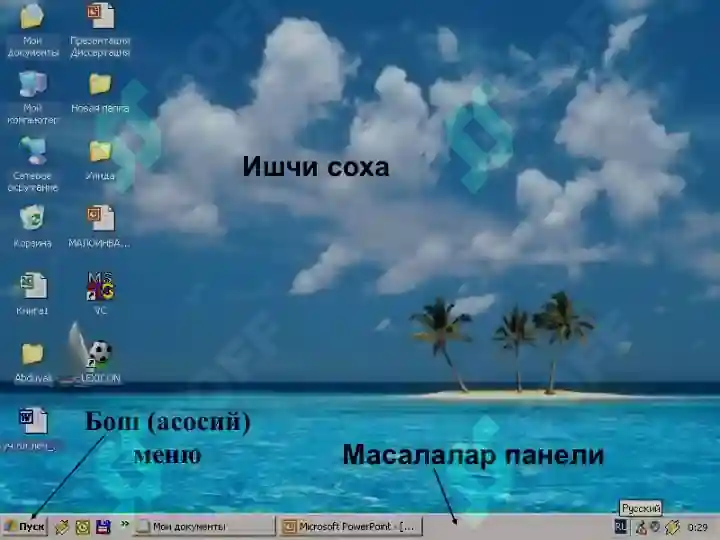Click first quick launch icon beside Пуск
This screenshot has height=540, width=720.
point(62,527)
